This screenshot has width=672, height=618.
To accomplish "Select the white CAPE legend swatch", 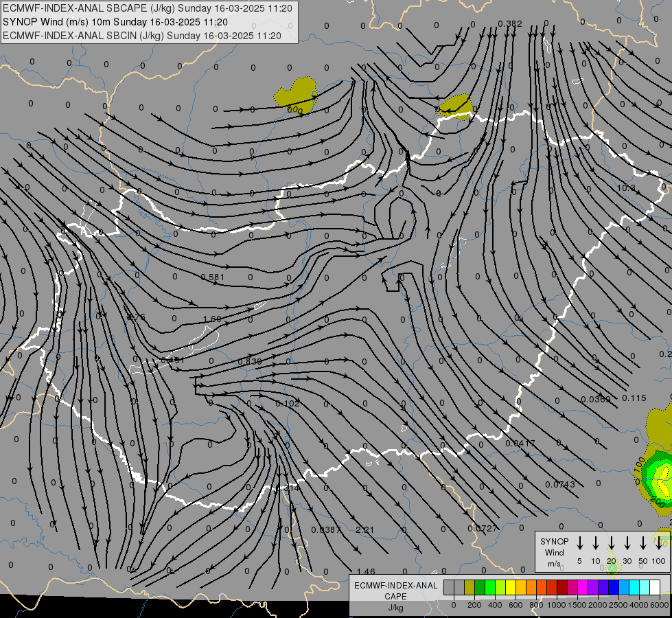I will tap(655, 587).
